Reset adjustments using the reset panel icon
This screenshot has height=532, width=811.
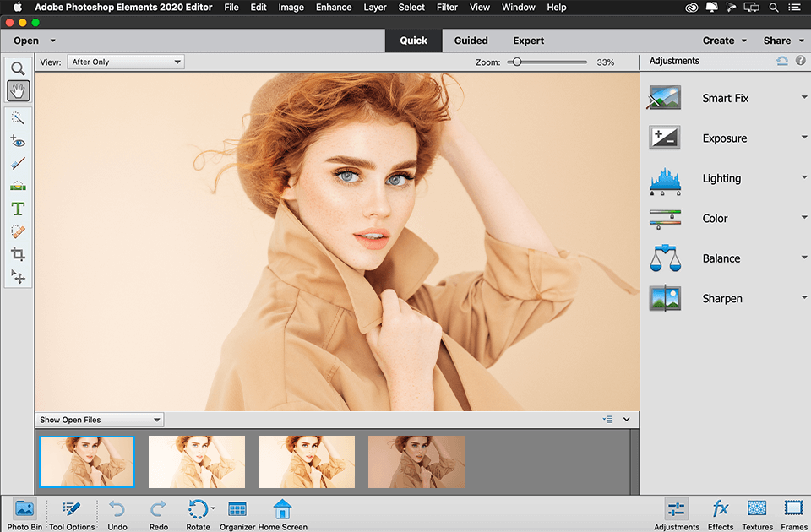point(782,61)
